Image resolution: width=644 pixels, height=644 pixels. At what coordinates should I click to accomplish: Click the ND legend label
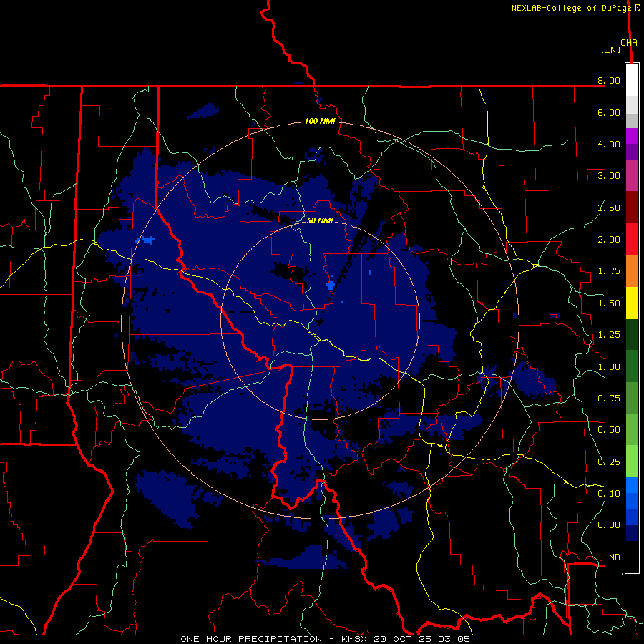(615, 557)
